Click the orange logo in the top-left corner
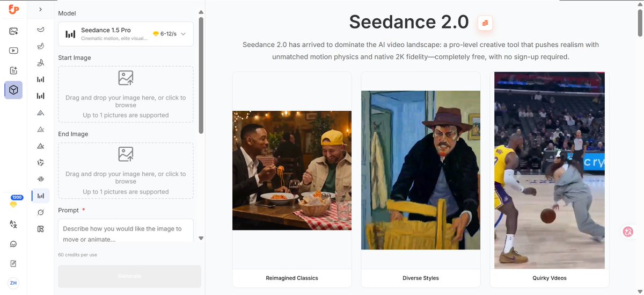 coord(13,10)
